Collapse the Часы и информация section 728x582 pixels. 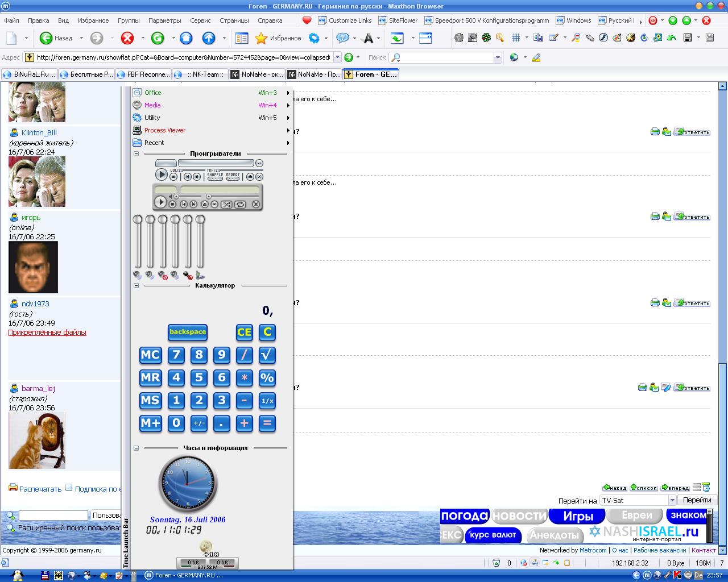[136, 448]
